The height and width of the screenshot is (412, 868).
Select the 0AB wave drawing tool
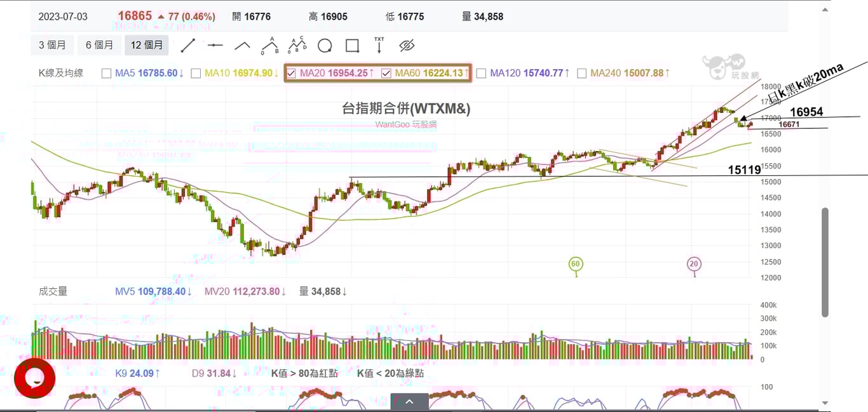(269, 45)
